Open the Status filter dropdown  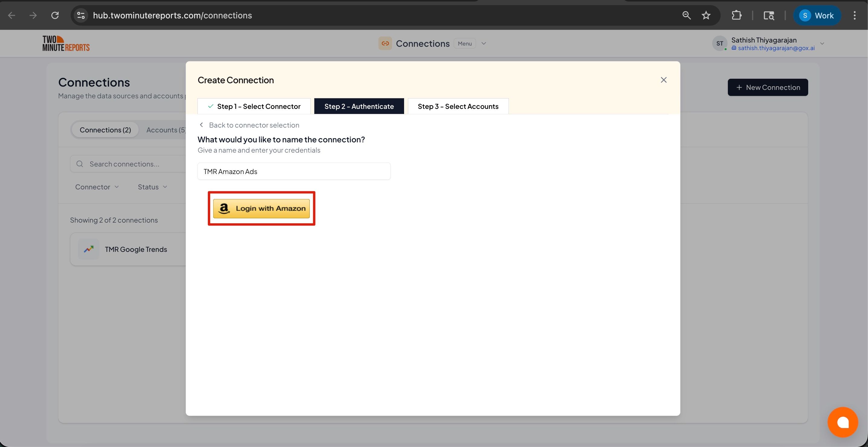point(152,187)
